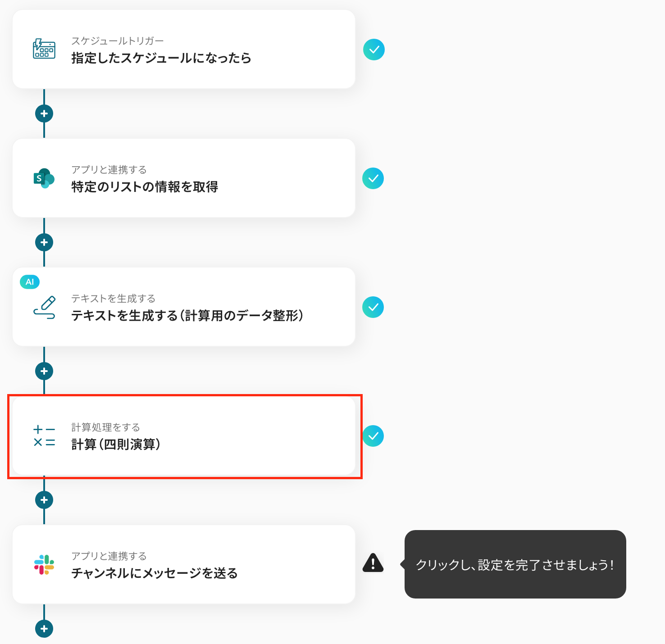Click the checkmark beside text generation step
Screen dimensions: 665x644
point(373,307)
